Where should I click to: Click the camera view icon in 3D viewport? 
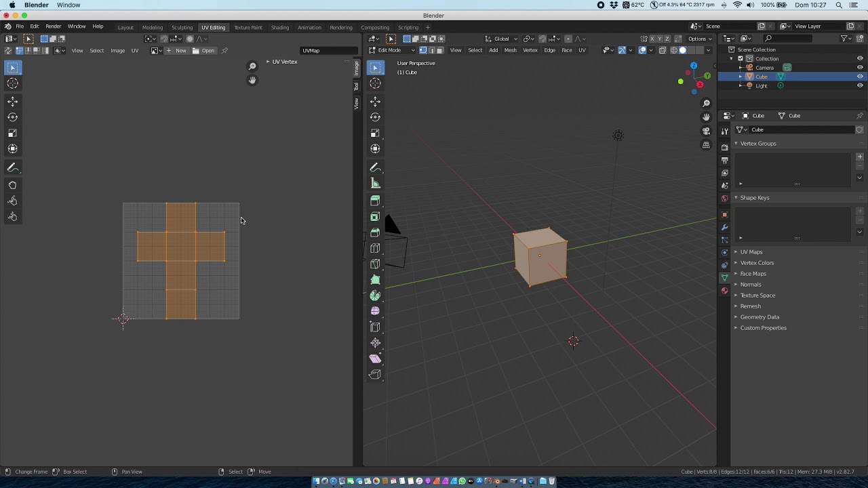pyautogui.click(x=706, y=131)
